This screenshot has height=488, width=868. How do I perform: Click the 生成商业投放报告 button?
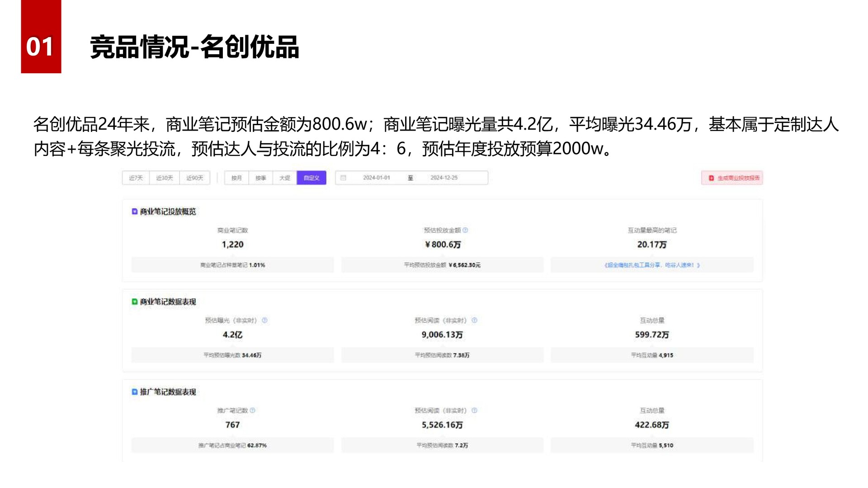pyautogui.click(x=732, y=178)
